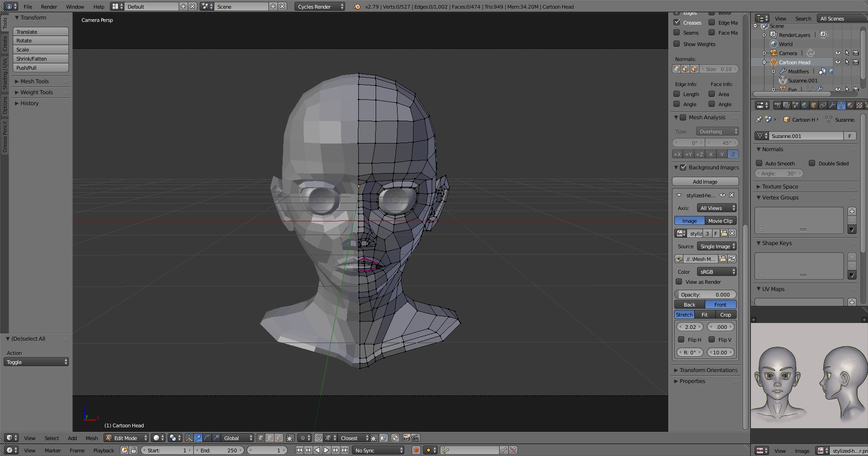Open the Render menu
The width and height of the screenshot is (868, 456).
(49, 7)
